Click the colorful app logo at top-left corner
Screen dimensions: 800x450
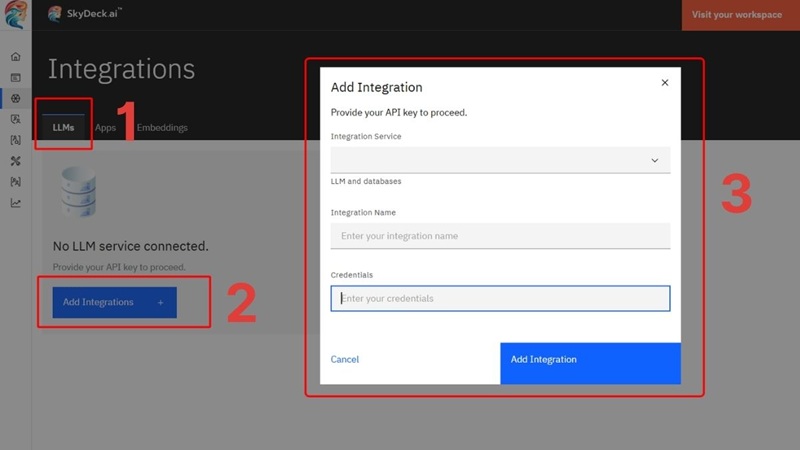[15, 17]
